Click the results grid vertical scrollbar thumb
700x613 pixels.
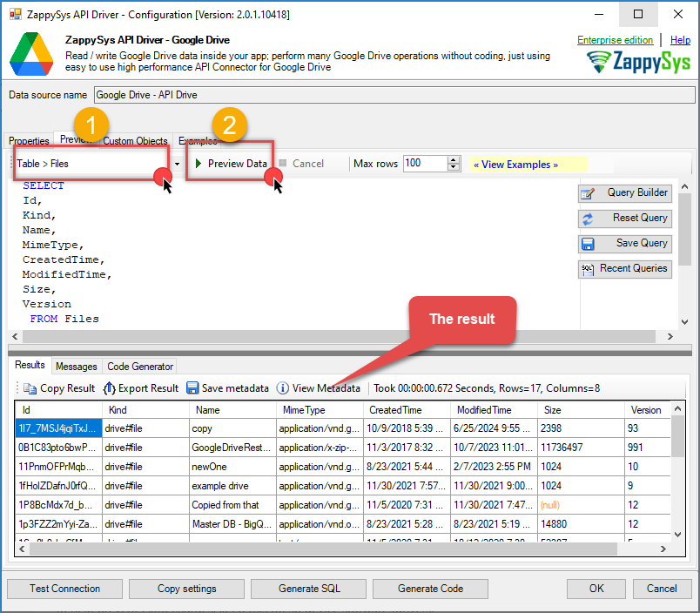[x=677, y=436]
